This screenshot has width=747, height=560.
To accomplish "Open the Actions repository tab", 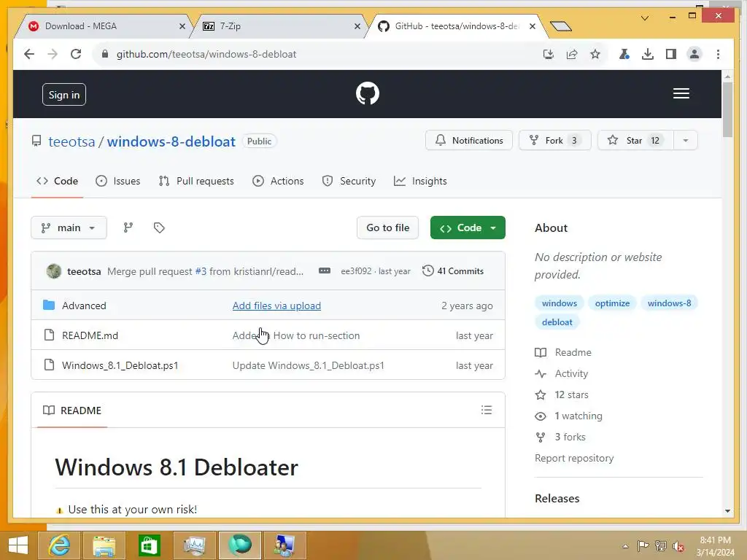I will (x=278, y=181).
